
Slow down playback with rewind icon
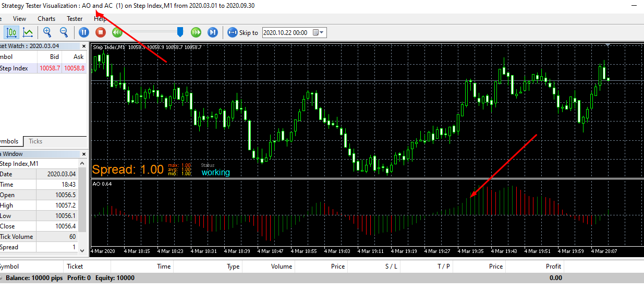tap(117, 32)
